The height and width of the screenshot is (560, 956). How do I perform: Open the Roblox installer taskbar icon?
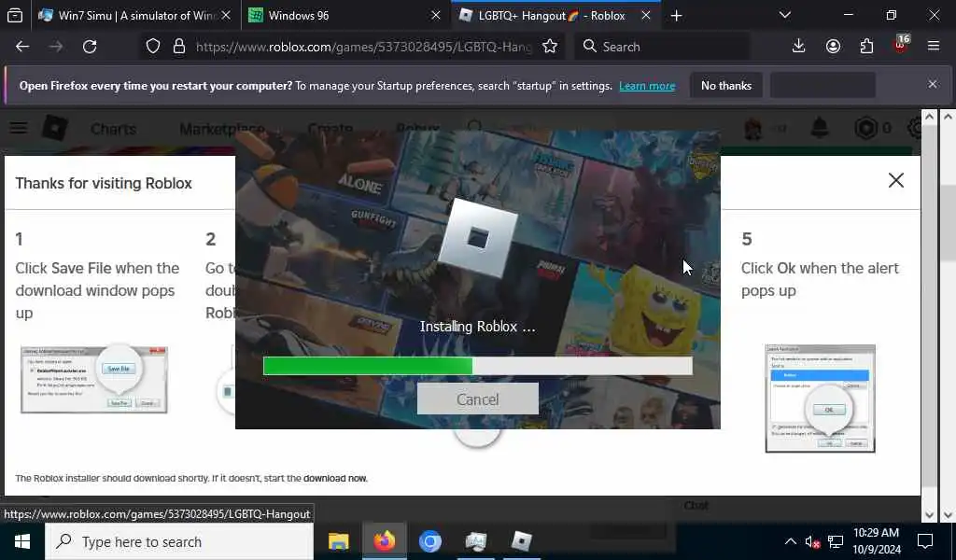pyautogui.click(x=521, y=541)
